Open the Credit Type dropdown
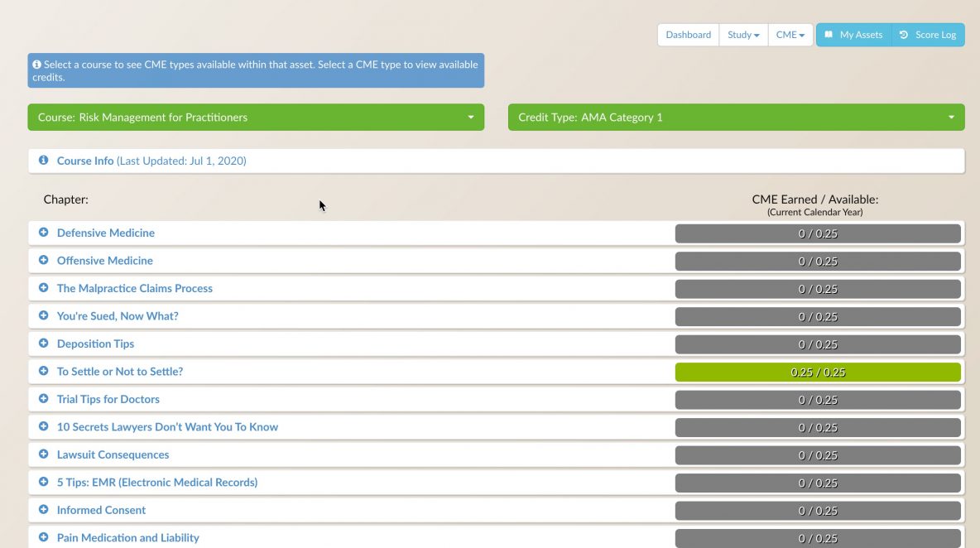The width and height of the screenshot is (980, 548). pos(737,118)
